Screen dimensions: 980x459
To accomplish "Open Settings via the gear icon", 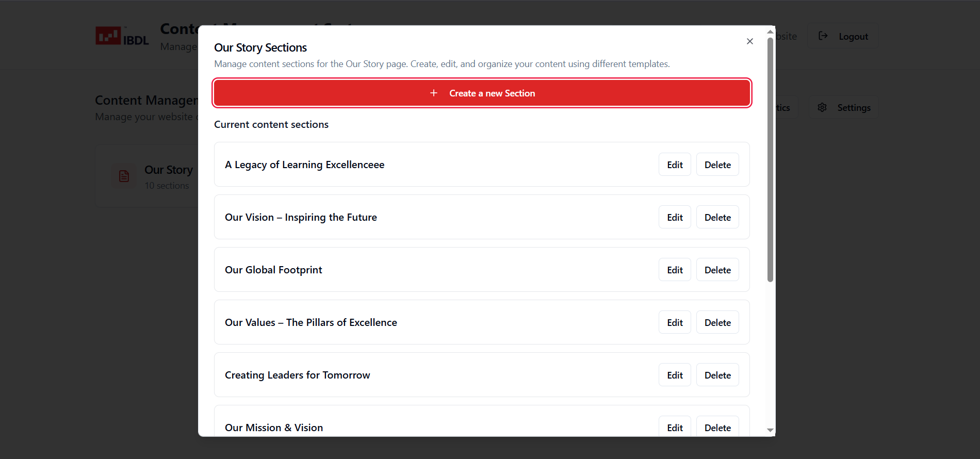I will [x=822, y=107].
